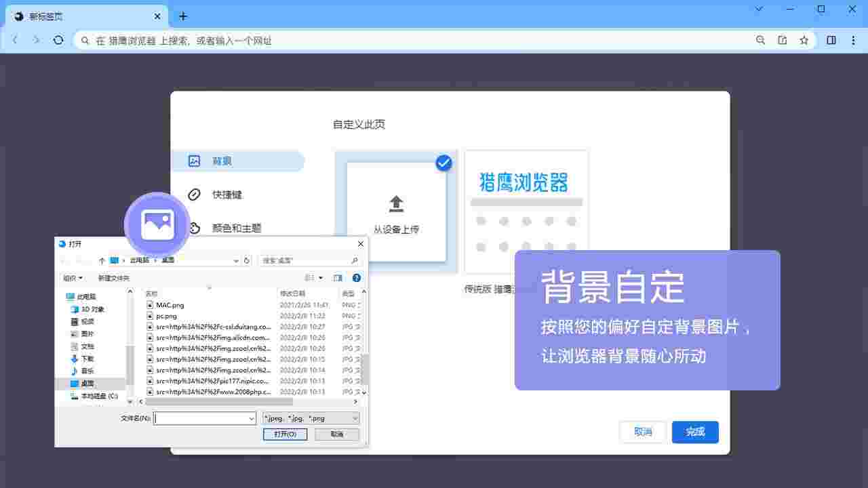868x488 pixels.
Task: Open the browser three-dot menu
Action: coord(853,40)
